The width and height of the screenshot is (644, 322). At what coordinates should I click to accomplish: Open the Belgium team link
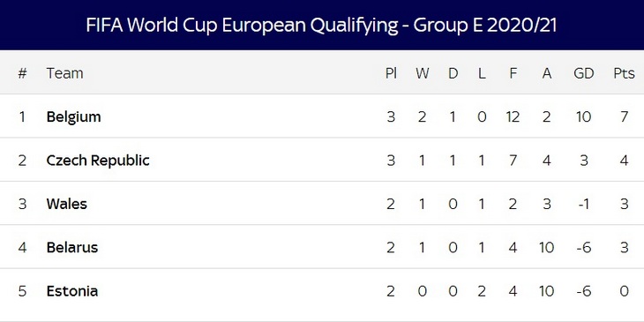click(x=73, y=117)
